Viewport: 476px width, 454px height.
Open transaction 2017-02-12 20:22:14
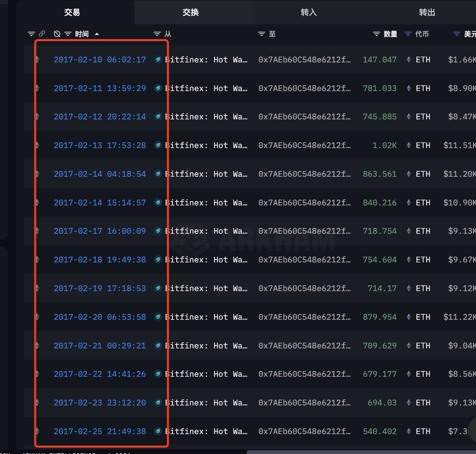[100, 117]
